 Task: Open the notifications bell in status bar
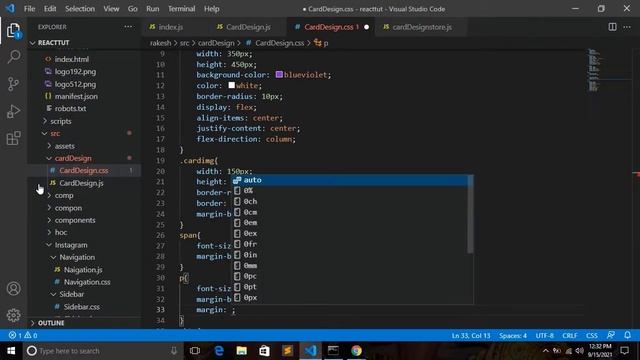[x=627, y=335]
